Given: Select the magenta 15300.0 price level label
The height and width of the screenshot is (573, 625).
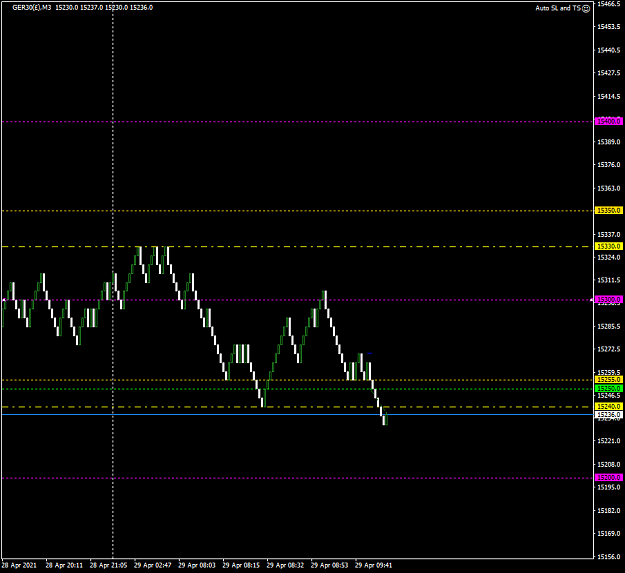Looking at the screenshot, I should coord(609,299).
